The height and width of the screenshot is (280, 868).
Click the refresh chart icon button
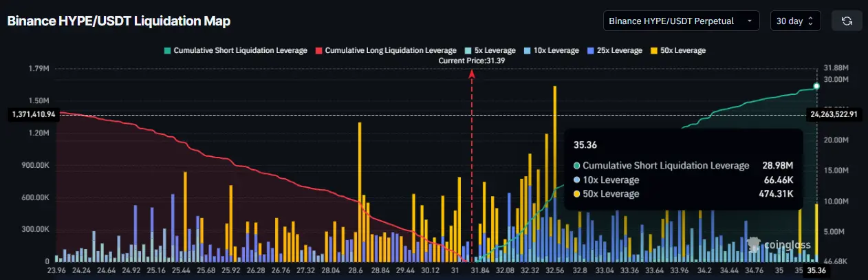click(847, 21)
